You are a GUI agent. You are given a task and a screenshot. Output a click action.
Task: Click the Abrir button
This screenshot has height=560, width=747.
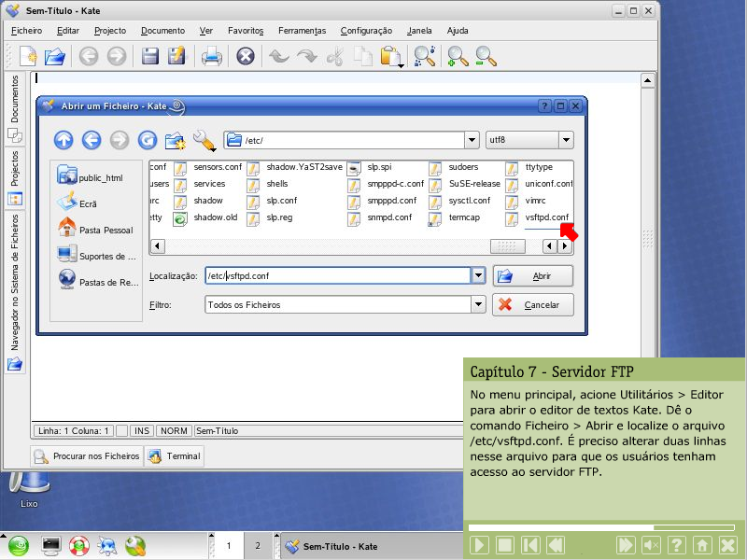(532, 276)
